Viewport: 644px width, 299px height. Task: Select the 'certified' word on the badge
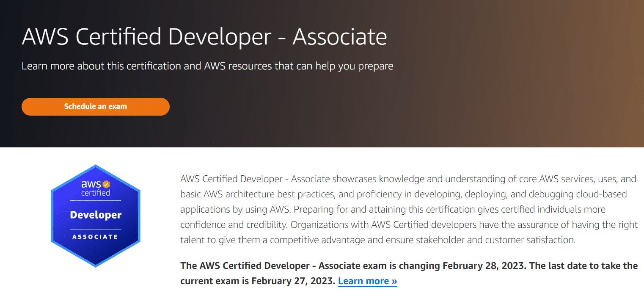tap(96, 193)
